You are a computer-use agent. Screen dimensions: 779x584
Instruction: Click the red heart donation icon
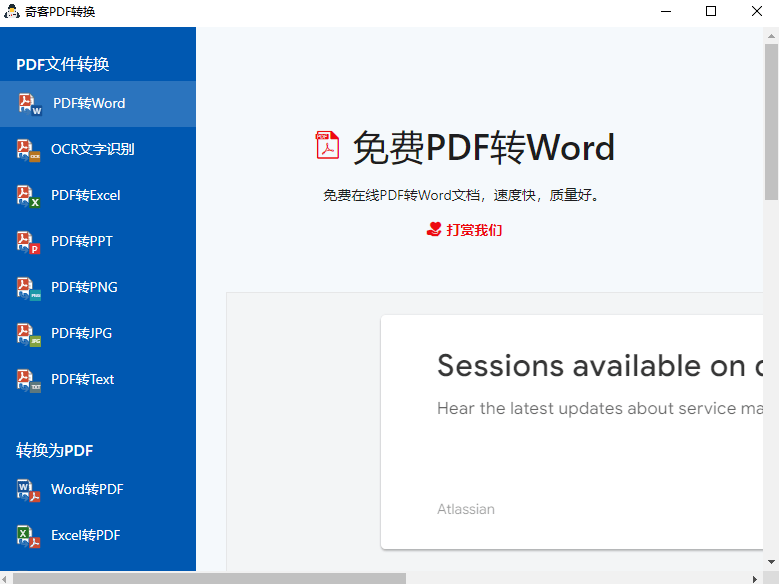click(x=434, y=229)
